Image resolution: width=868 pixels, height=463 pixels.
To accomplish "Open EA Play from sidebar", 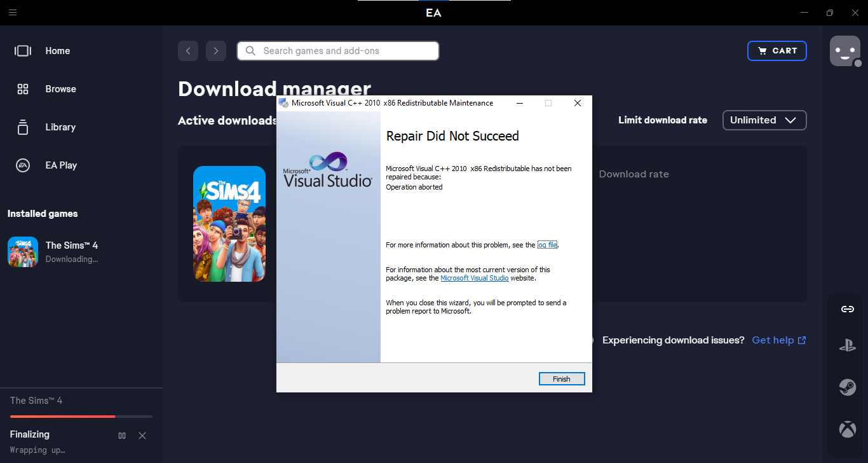I will 60,165.
